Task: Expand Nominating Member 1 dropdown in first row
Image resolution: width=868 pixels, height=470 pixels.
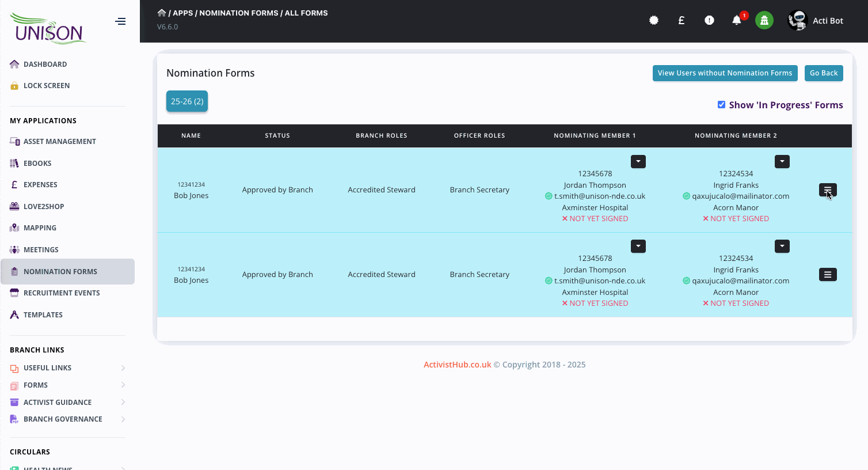Action: (x=638, y=162)
